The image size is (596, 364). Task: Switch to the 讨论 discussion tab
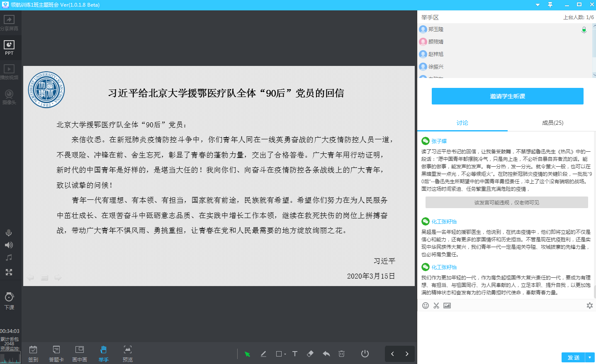coord(462,123)
